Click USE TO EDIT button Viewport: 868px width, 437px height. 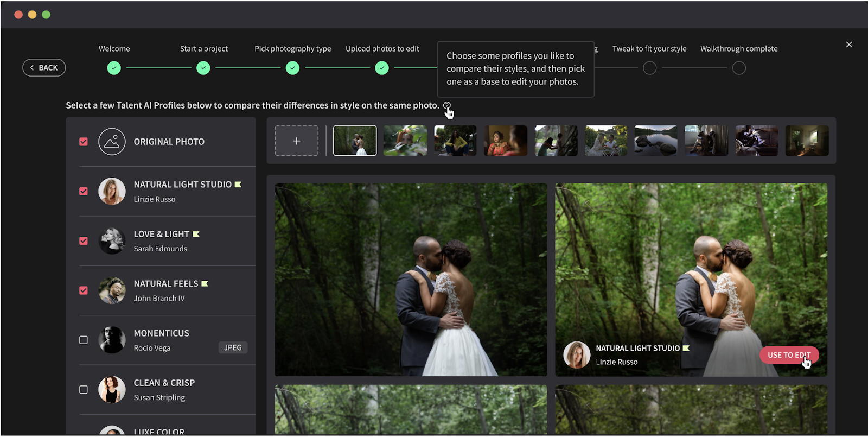point(789,355)
